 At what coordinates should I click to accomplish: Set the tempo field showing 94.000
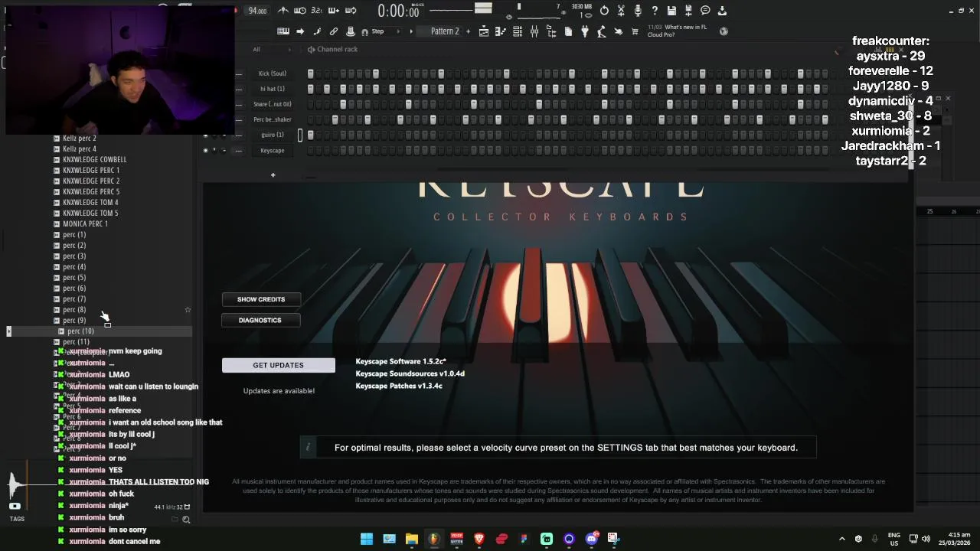click(257, 11)
